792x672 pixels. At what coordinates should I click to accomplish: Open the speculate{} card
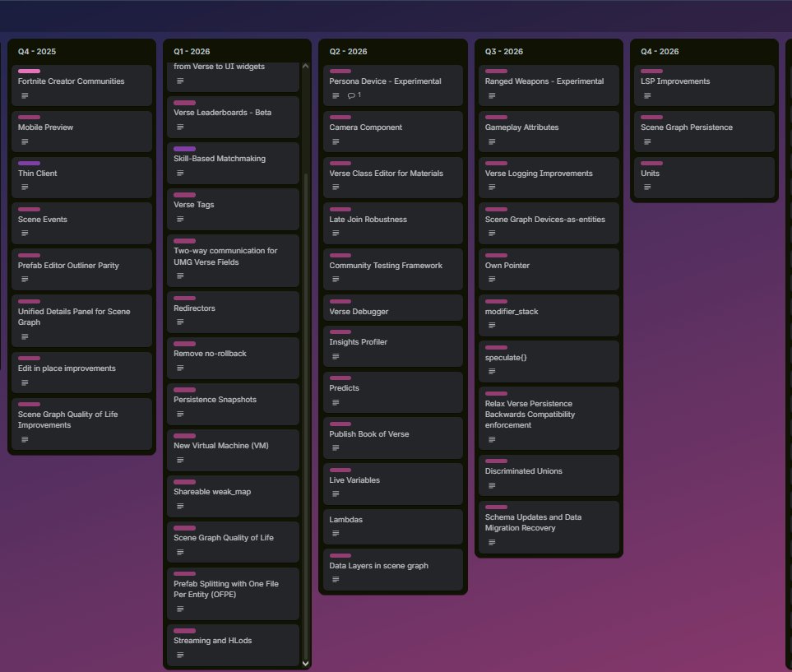[x=549, y=361]
